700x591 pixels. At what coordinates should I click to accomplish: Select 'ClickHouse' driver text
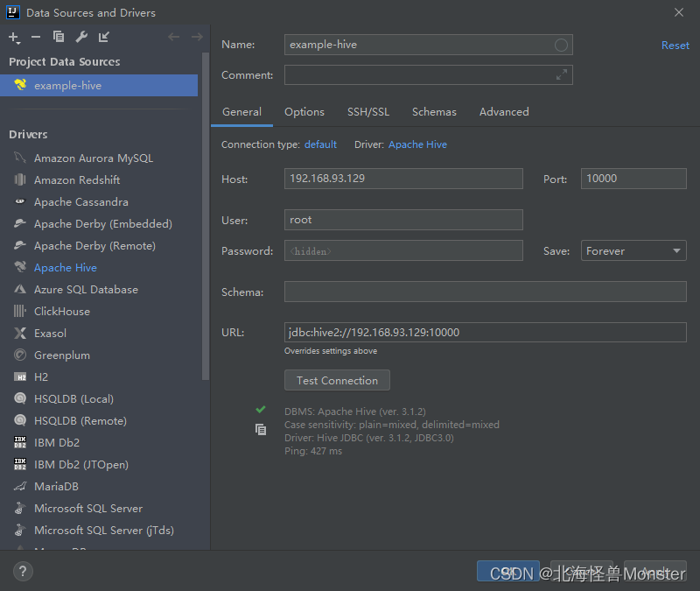click(x=62, y=312)
